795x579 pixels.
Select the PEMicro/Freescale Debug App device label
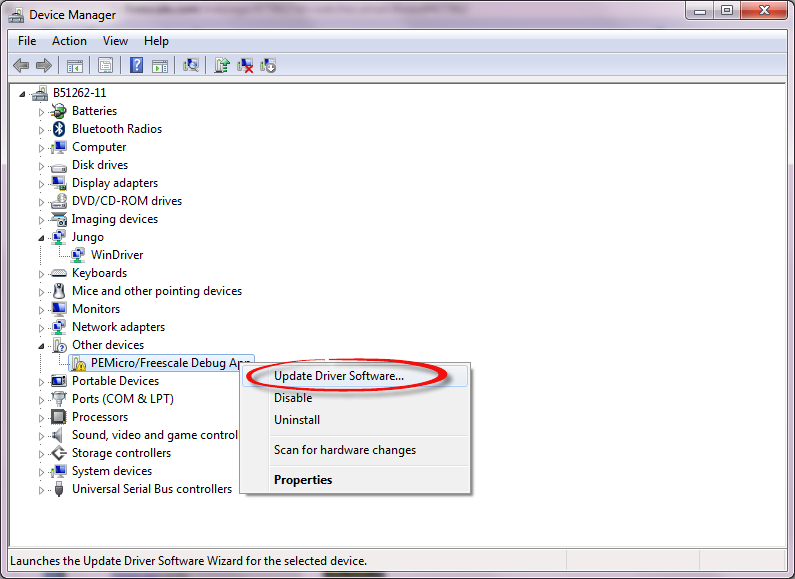[170, 363]
